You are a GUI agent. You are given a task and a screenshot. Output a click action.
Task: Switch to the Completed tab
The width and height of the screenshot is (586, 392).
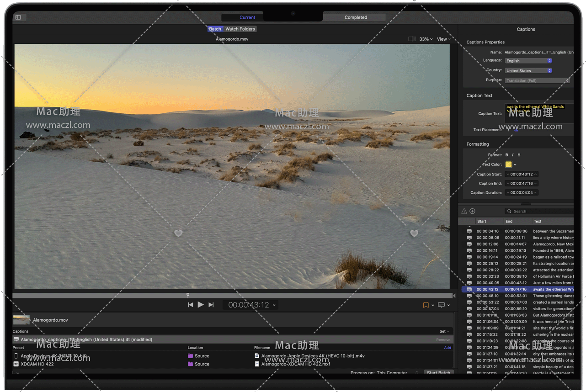pyautogui.click(x=356, y=17)
